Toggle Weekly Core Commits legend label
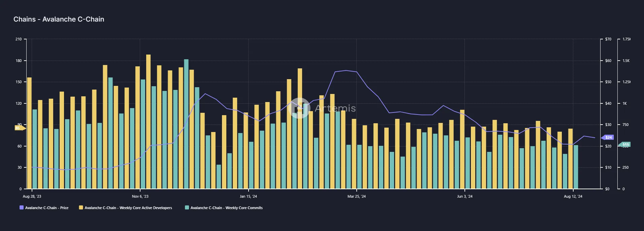The image size is (644, 231). click(227, 208)
